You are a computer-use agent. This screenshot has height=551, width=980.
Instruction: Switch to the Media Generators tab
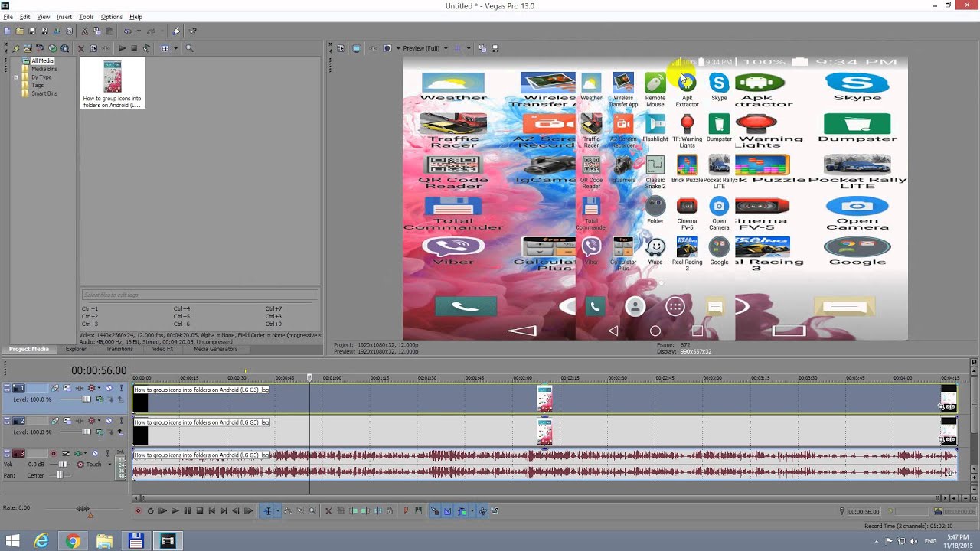coord(215,349)
